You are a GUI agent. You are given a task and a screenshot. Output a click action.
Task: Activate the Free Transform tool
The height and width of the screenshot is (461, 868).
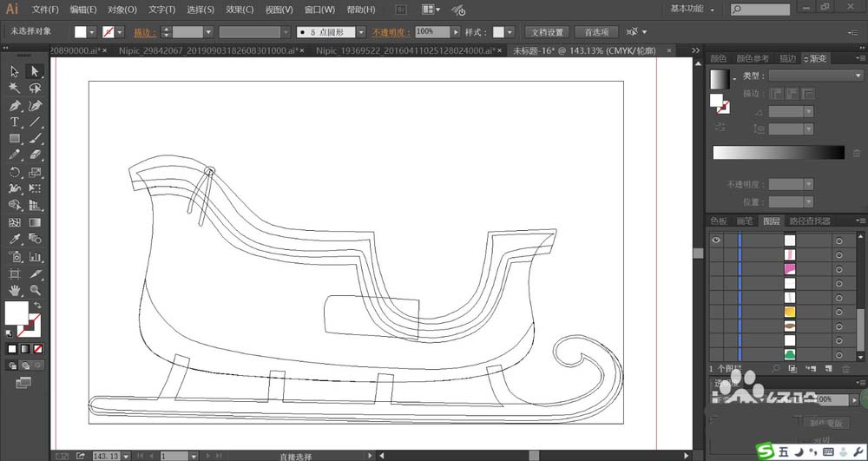click(x=35, y=188)
